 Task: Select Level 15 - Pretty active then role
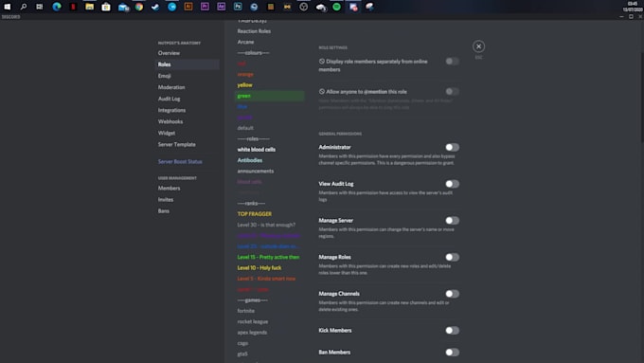269,257
